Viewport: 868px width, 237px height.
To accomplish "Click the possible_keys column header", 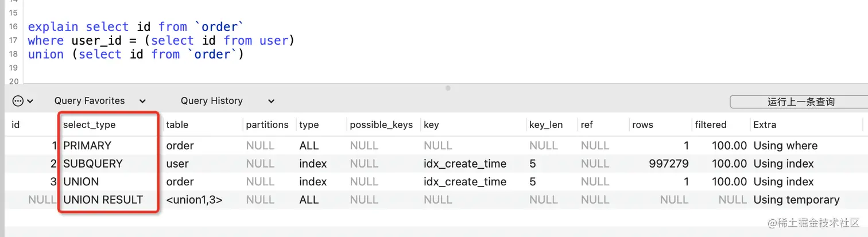I will (381, 125).
